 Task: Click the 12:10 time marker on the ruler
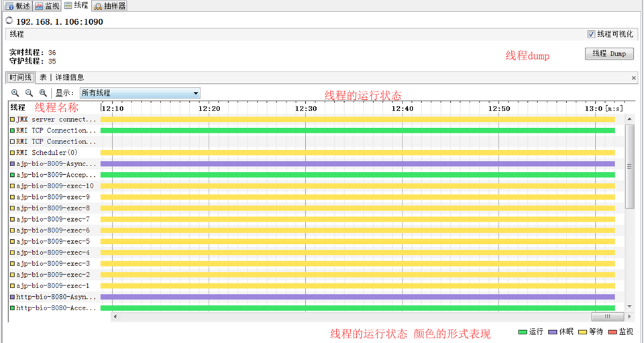tap(113, 109)
